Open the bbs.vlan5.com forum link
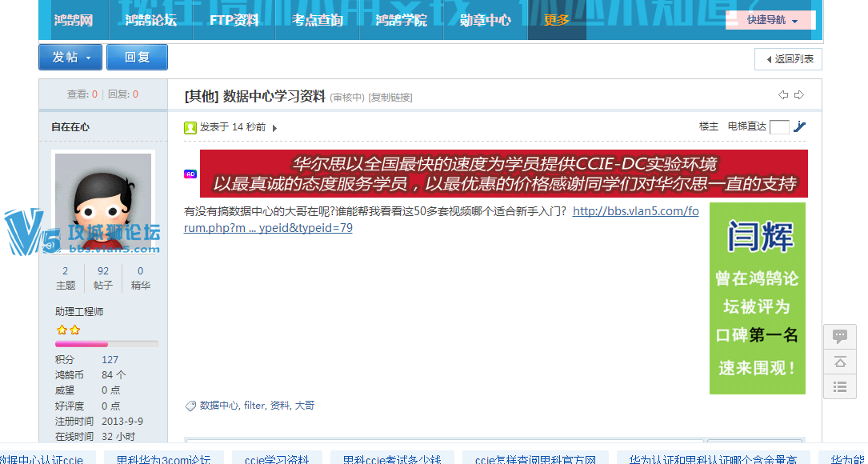 (x=635, y=212)
